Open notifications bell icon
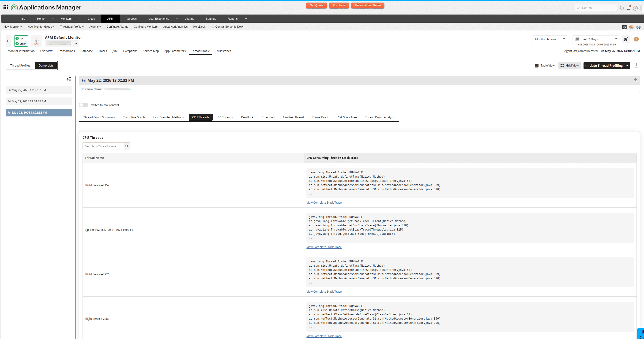This screenshot has width=644, height=339. [x=629, y=8]
